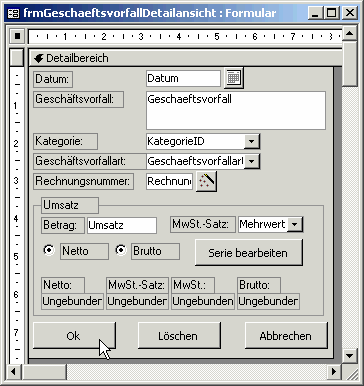This screenshot has width=364, height=386.
Task: Click the Serie bearbeiten button
Action: pos(249,252)
